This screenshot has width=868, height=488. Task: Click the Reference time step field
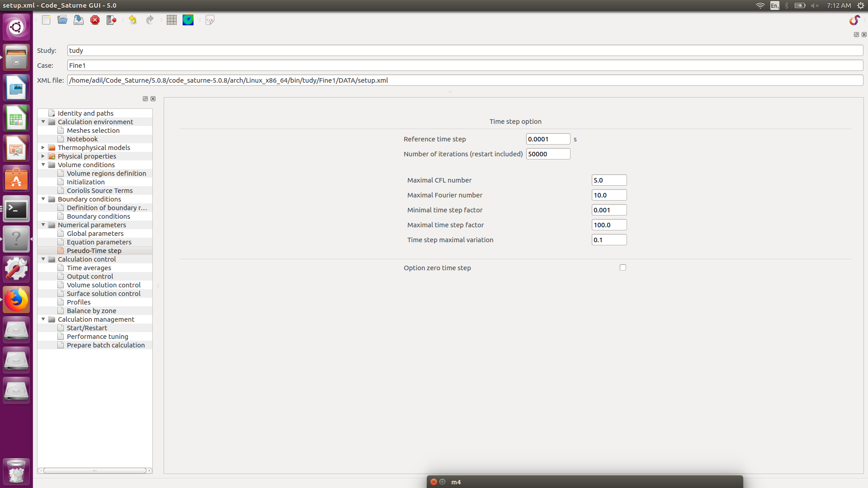pos(547,139)
